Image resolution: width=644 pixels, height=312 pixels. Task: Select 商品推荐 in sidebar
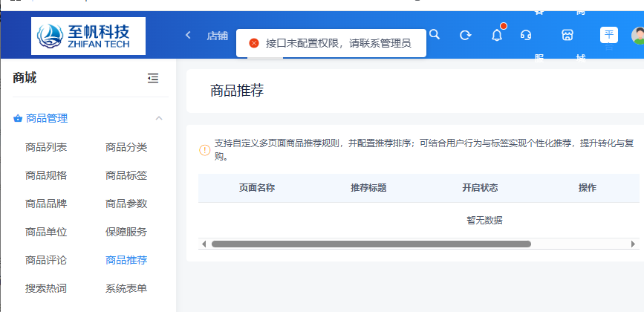click(126, 260)
